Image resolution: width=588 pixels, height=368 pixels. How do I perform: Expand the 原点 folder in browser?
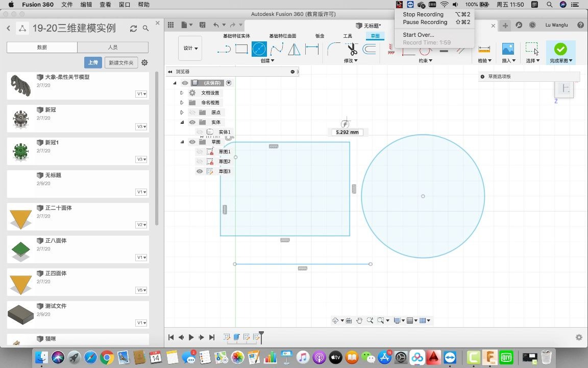click(x=182, y=112)
